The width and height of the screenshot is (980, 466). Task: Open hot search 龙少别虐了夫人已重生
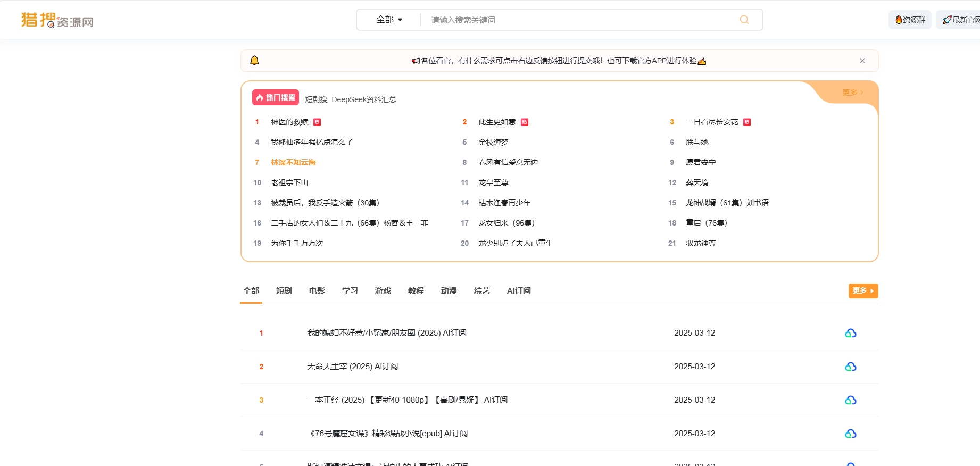516,243
